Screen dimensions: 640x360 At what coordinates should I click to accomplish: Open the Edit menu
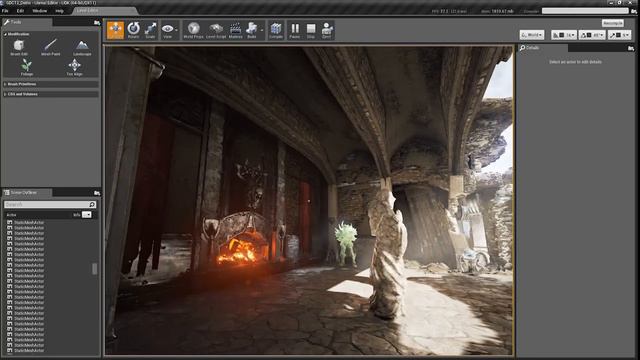click(20, 11)
